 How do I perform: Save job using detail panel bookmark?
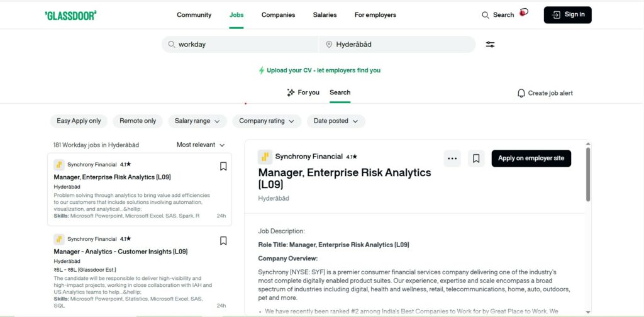[476, 158]
